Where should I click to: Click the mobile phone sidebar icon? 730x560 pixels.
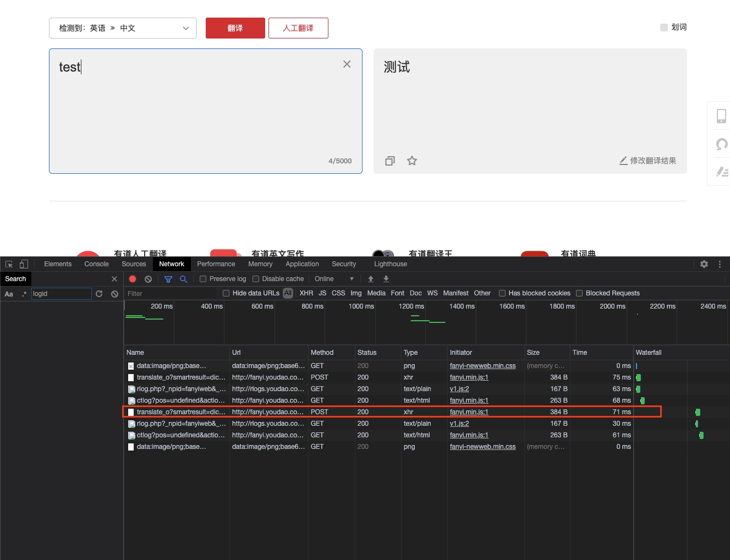point(721,116)
